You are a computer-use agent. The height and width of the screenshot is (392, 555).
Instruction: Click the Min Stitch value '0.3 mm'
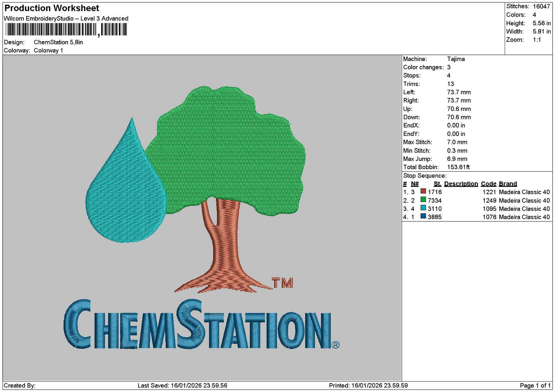click(457, 151)
